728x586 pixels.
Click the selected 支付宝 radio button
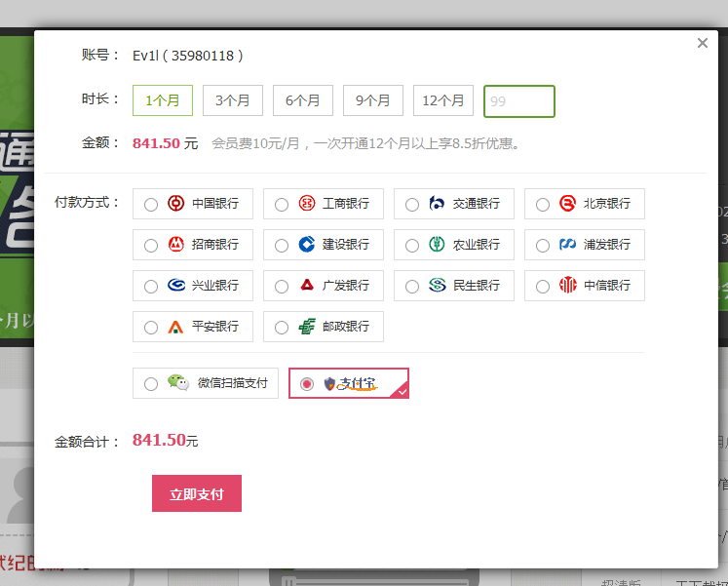coord(306,384)
